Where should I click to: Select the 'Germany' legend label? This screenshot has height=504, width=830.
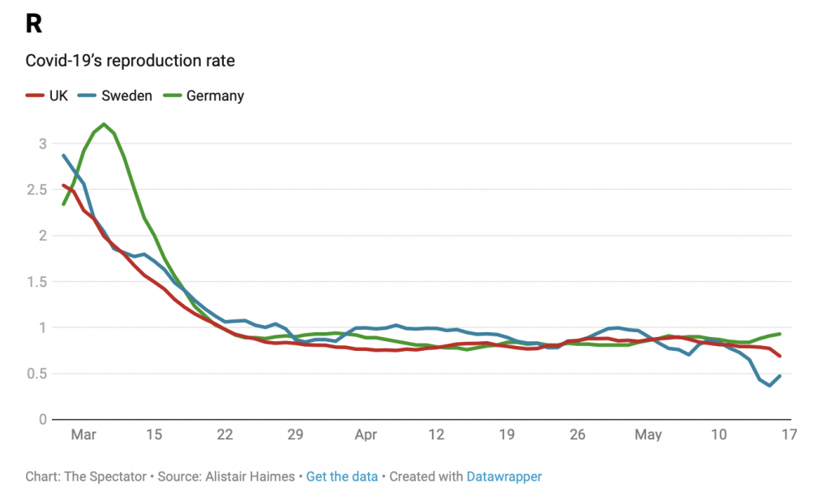[x=215, y=96]
